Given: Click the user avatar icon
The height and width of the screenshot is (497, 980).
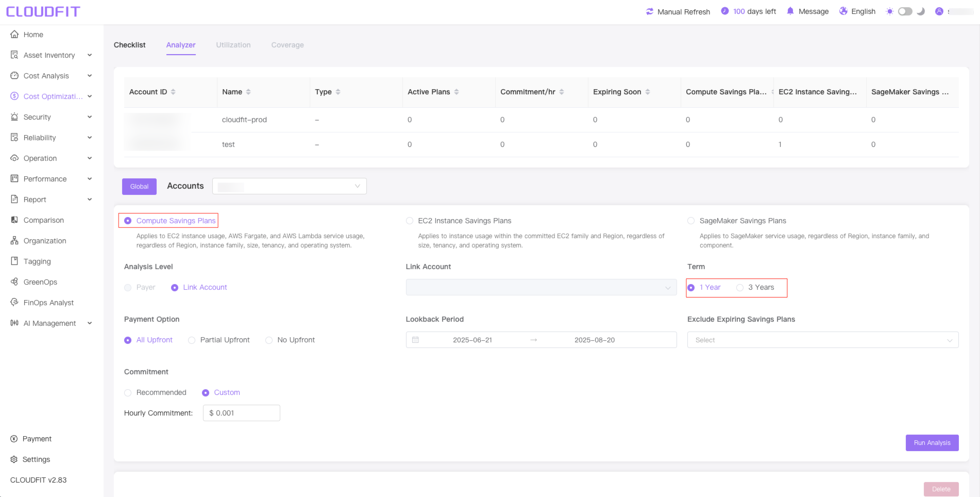Looking at the screenshot, I should [x=939, y=11].
